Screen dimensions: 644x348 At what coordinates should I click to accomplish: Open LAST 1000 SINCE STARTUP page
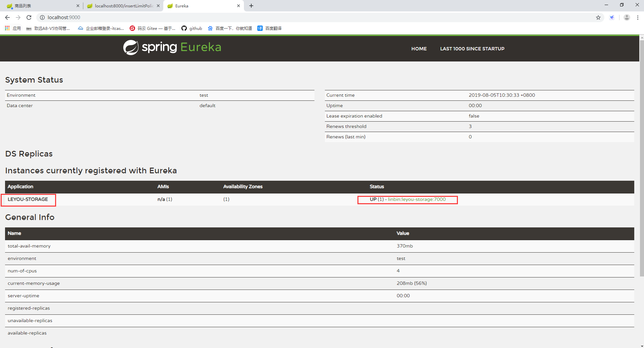click(x=472, y=49)
